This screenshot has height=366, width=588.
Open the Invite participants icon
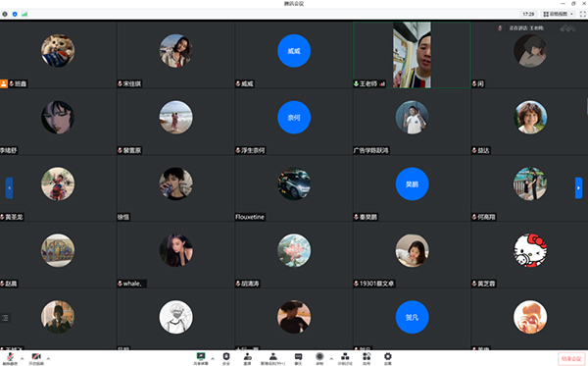click(248, 358)
